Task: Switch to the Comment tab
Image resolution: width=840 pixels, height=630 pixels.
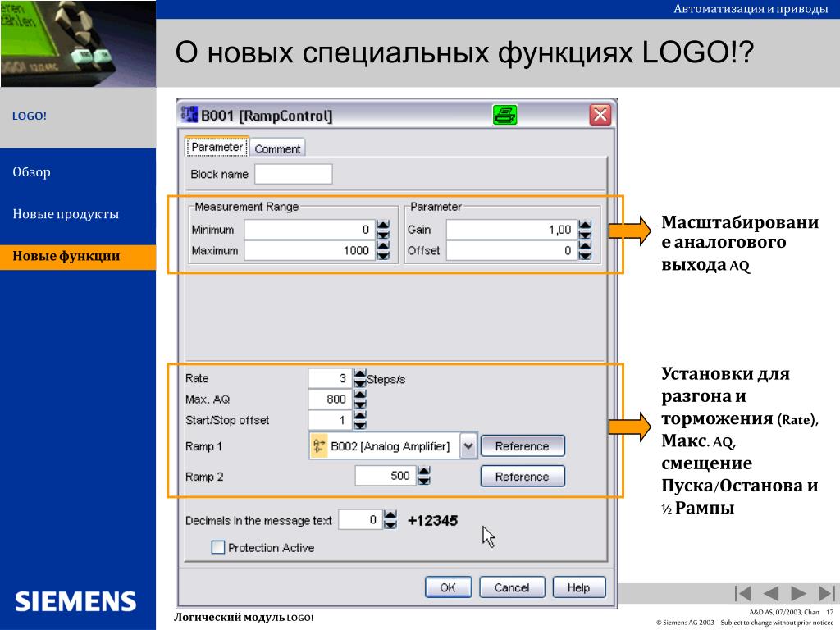Action: click(277, 148)
